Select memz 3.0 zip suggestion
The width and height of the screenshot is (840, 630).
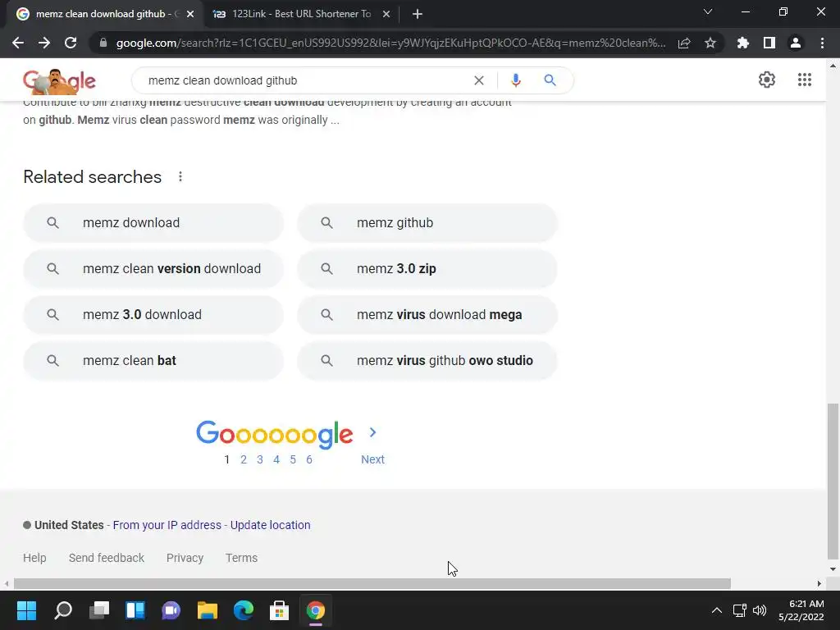coord(427,269)
